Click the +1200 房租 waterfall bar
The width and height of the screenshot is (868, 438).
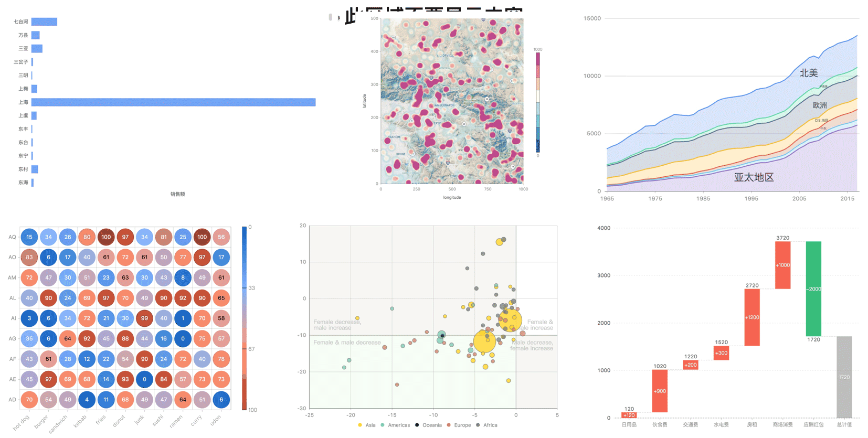point(752,317)
